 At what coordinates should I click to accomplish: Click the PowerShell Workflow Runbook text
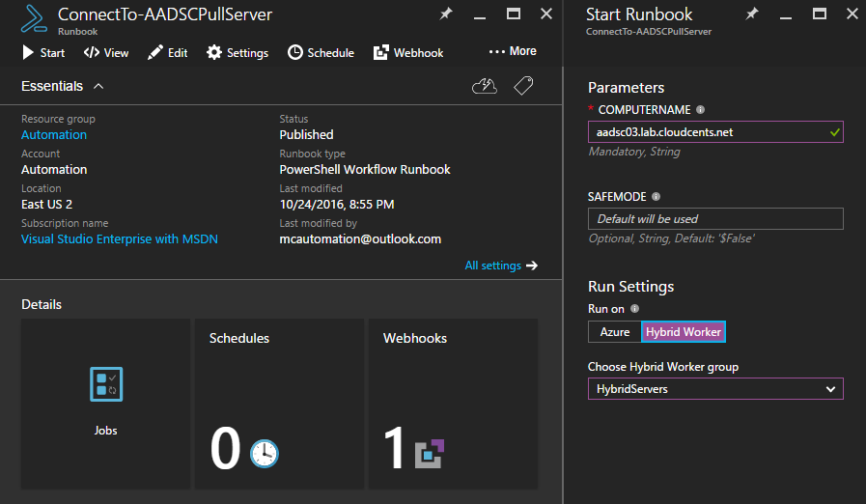[x=365, y=169]
